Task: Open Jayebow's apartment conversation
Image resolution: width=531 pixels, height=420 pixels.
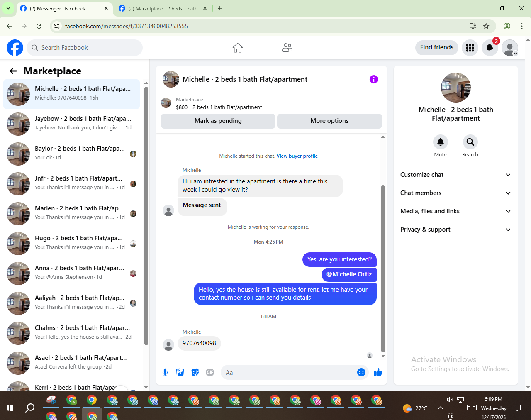Action: coord(72,124)
